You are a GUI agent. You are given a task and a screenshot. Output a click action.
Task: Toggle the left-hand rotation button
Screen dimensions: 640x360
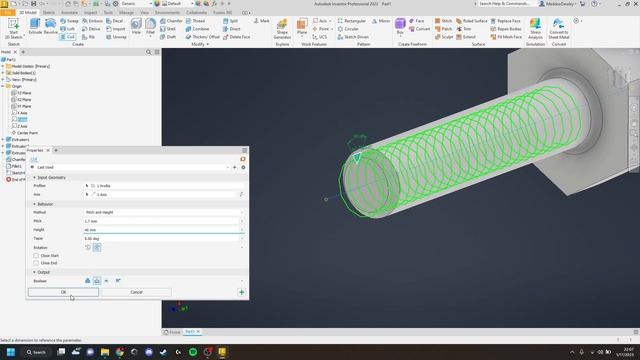click(x=88, y=247)
